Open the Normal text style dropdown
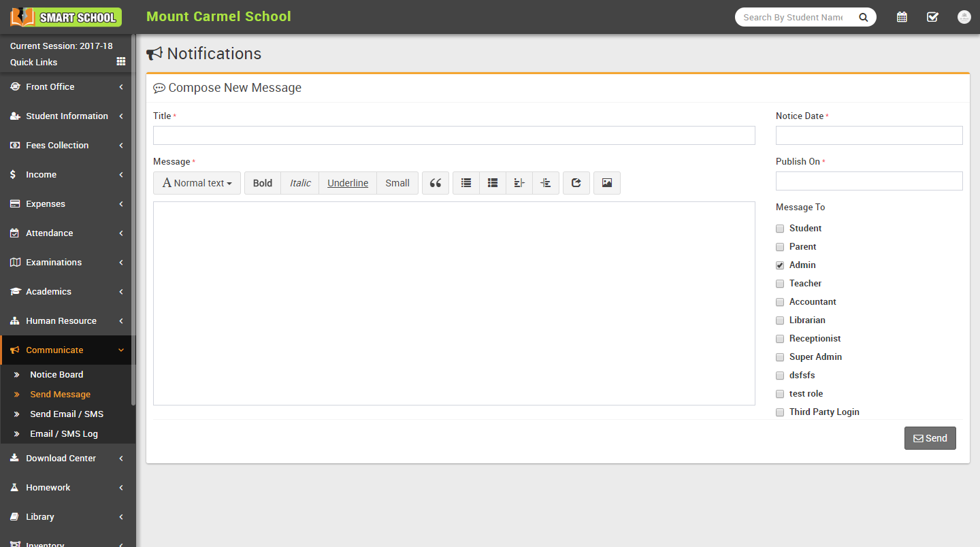 (x=197, y=183)
